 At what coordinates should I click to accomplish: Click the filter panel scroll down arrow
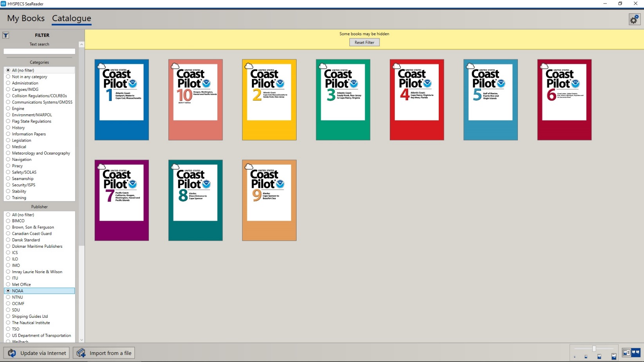pyautogui.click(x=81, y=340)
